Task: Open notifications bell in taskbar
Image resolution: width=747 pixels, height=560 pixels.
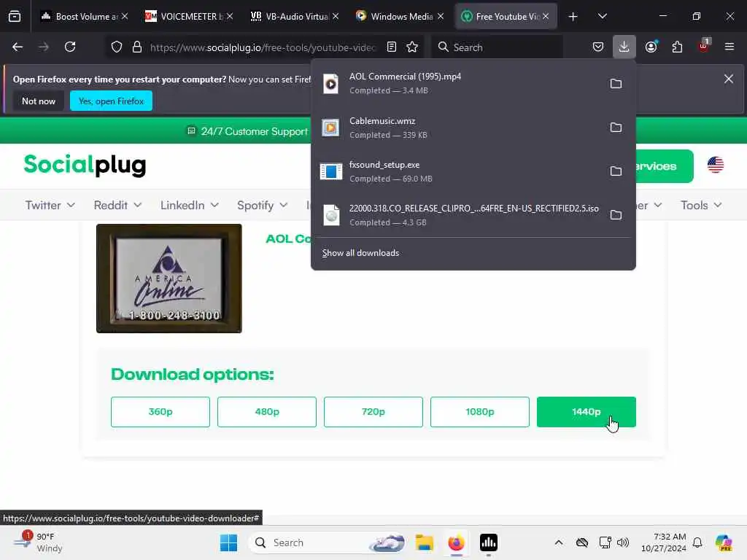Action: coord(697,542)
